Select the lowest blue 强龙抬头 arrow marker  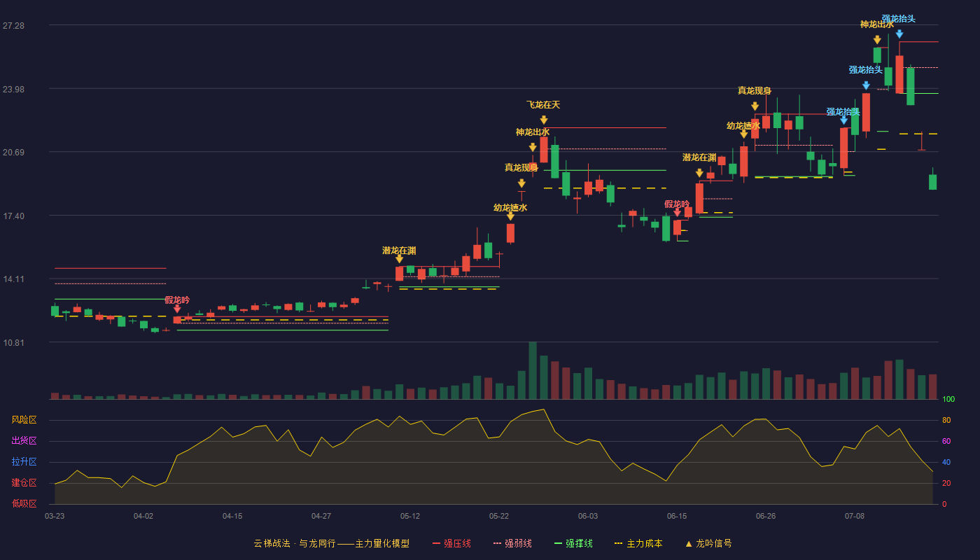(x=843, y=120)
